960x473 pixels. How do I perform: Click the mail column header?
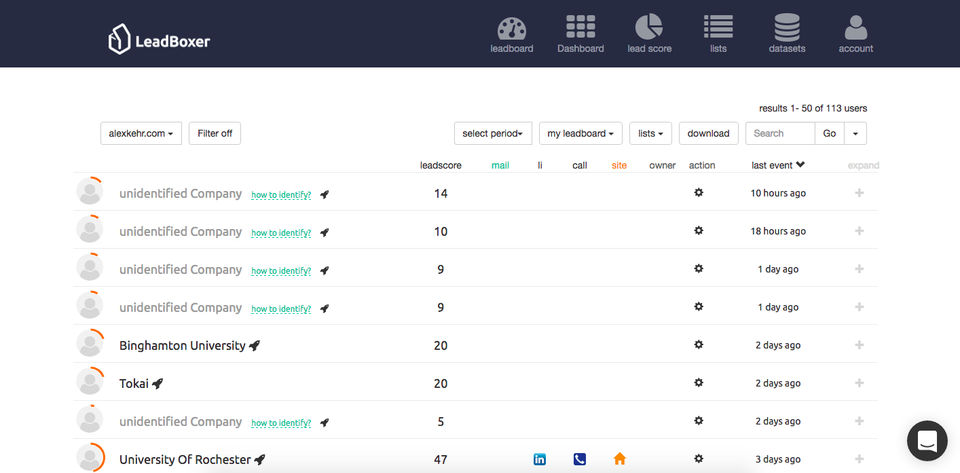click(500, 165)
